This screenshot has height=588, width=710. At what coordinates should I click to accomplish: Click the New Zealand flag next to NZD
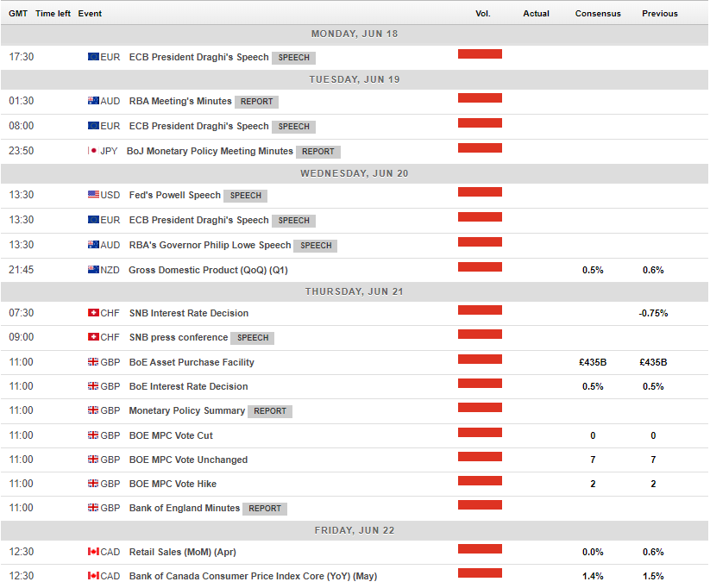click(93, 269)
